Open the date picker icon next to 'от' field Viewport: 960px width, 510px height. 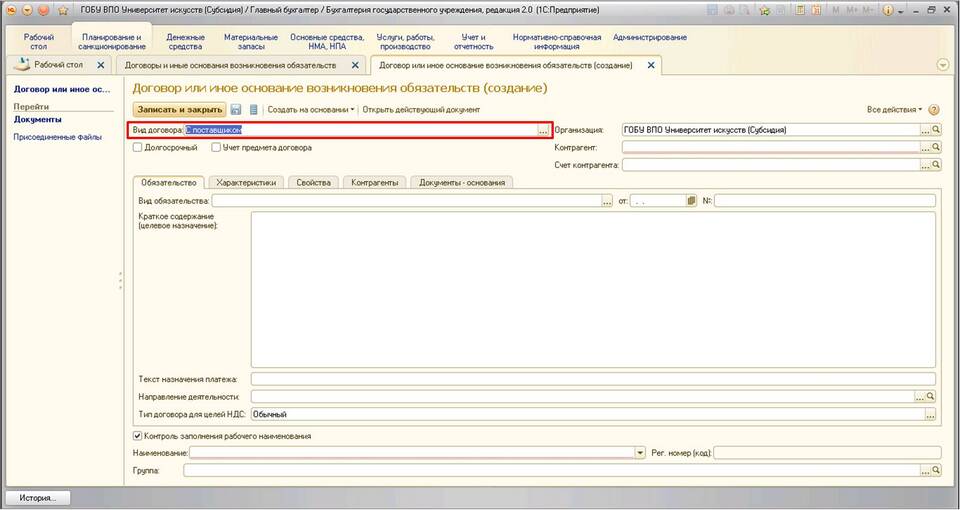[x=692, y=200]
